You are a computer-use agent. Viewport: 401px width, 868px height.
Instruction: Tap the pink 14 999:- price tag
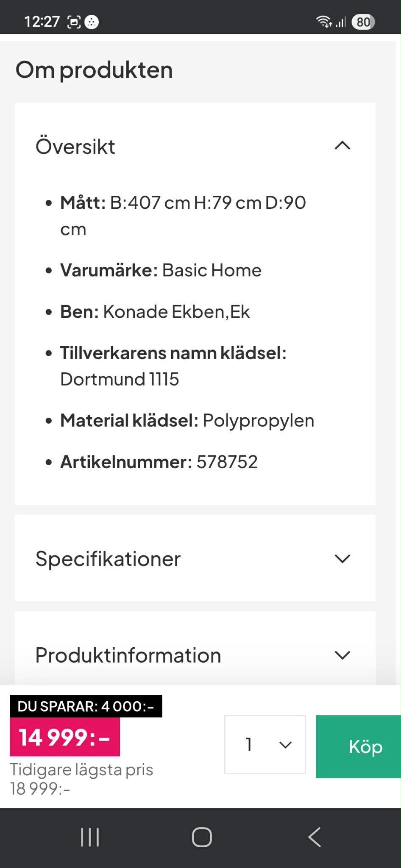[65, 737]
